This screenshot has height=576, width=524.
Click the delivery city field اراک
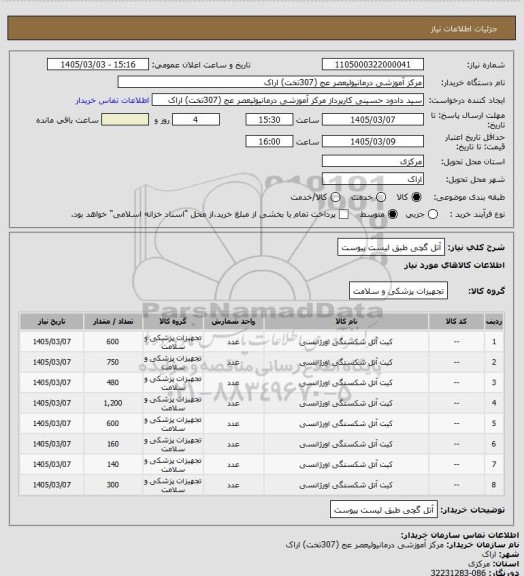pyautogui.click(x=373, y=179)
